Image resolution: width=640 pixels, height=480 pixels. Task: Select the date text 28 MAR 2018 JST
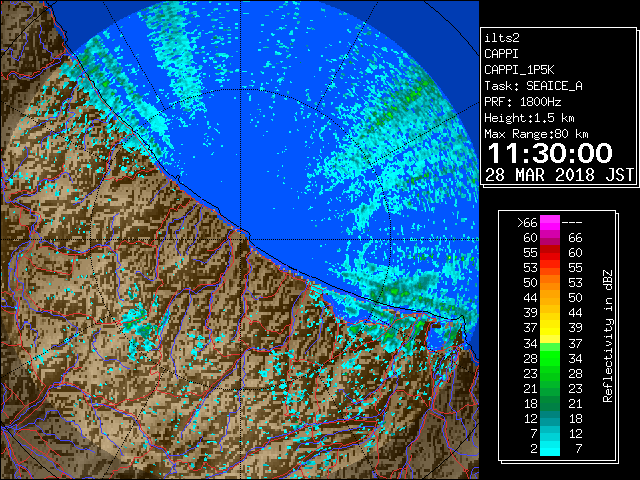tap(559, 175)
